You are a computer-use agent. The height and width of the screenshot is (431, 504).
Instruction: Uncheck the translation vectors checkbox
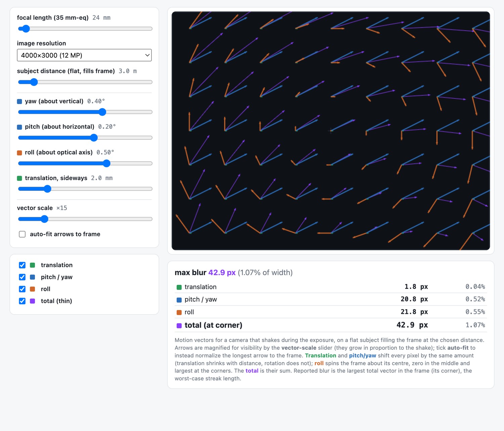(x=22, y=265)
